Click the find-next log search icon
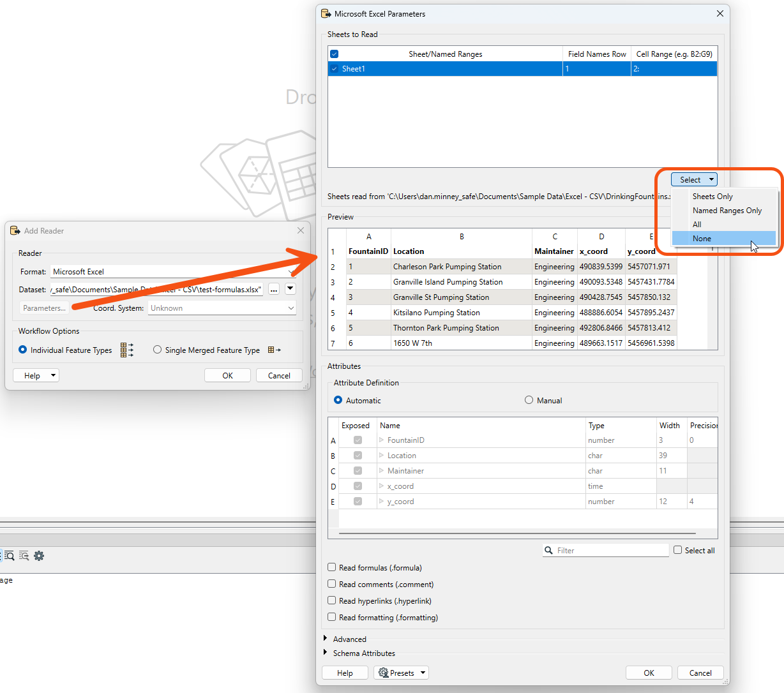This screenshot has width=784, height=693. point(24,556)
